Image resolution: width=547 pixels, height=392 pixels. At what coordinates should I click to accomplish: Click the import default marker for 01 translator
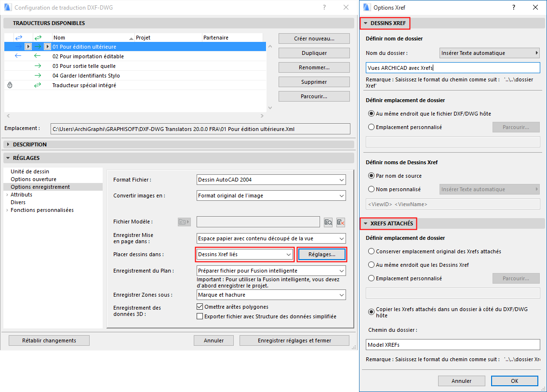coord(28,46)
